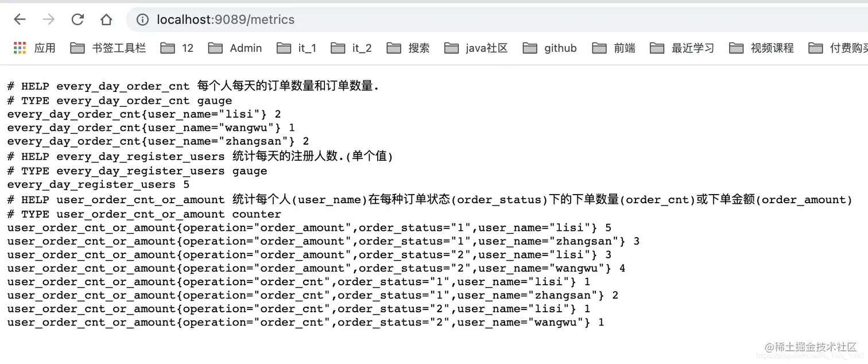Open the 书签工具栏 bookmark folder
The image size is (868, 364).
click(x=108, y=48)
